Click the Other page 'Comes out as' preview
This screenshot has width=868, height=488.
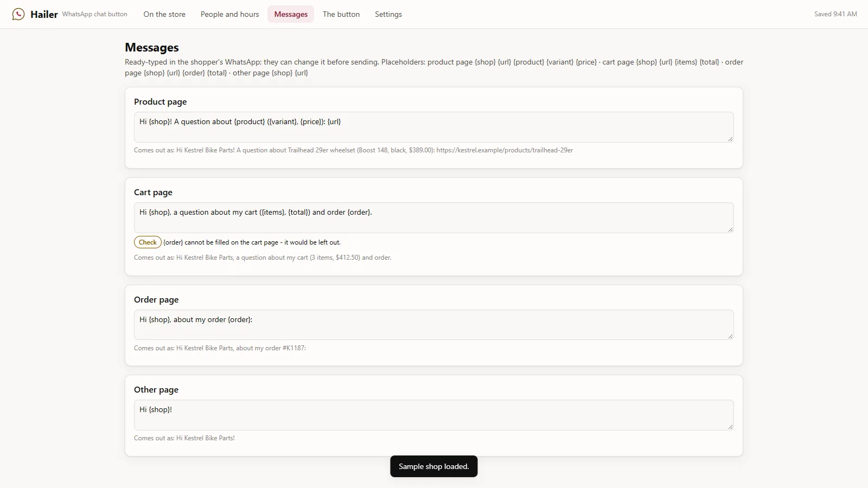click(184, 438)
